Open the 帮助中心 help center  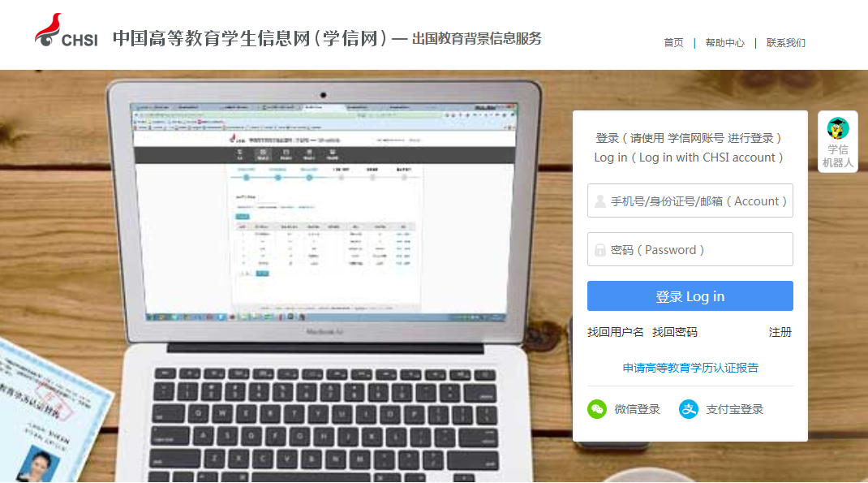724,43
